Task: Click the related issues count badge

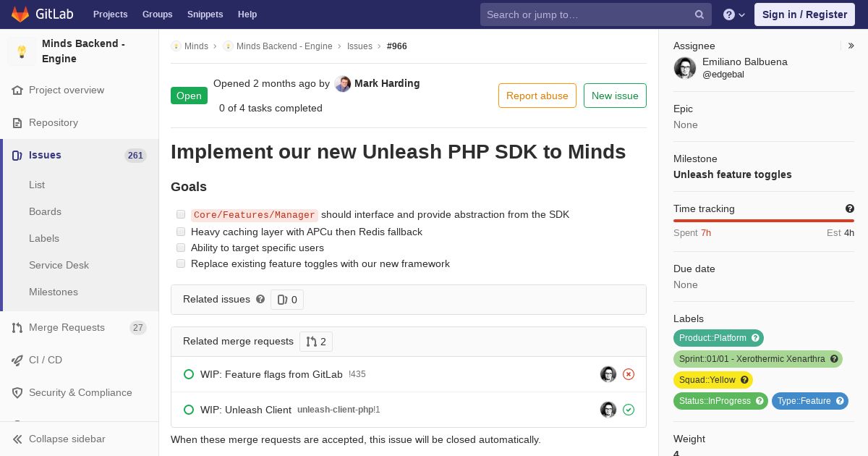Action: coord(287,300)
